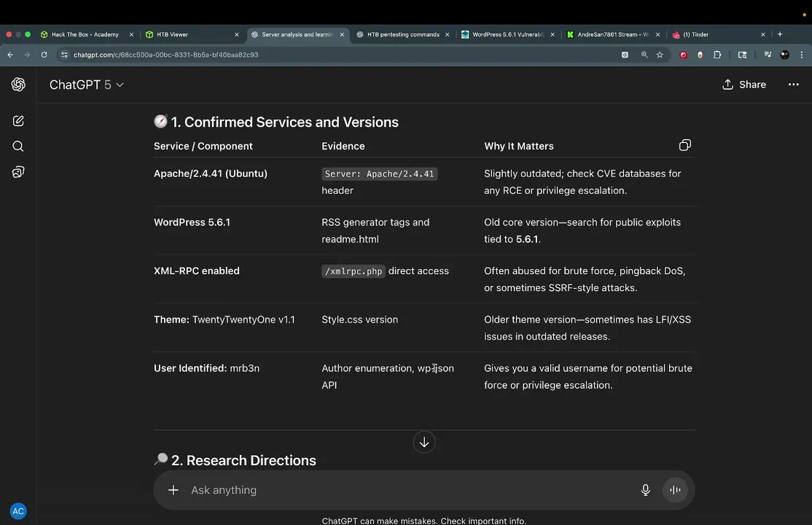Screen dimensions: 812x525
Task: Click the scroll-to-bottom arrow button
Action: pyautogui.click(x=424, y=442)
